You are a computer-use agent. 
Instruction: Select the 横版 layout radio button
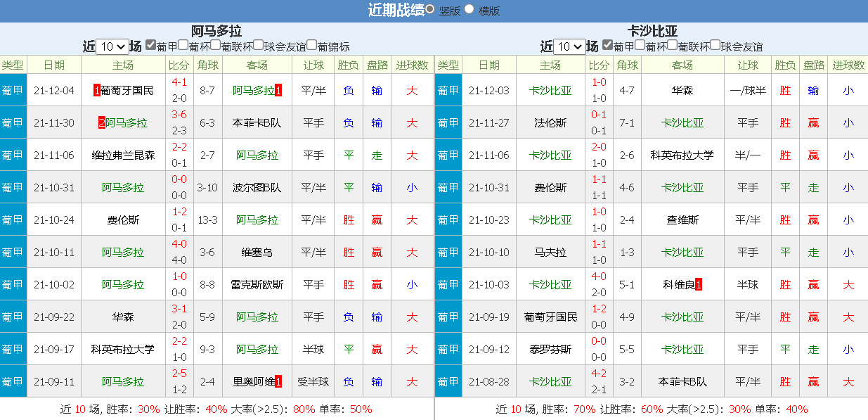coord(469,9)
